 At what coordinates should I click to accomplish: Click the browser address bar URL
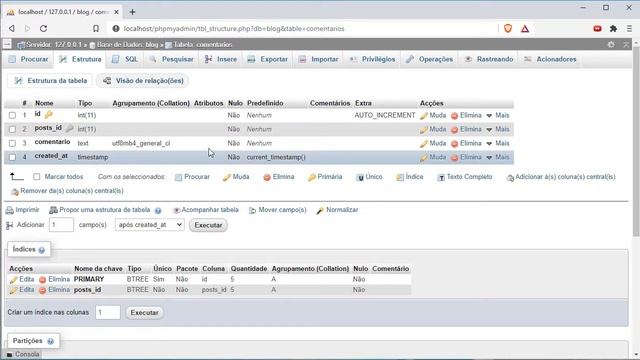[x=234, y=29]
